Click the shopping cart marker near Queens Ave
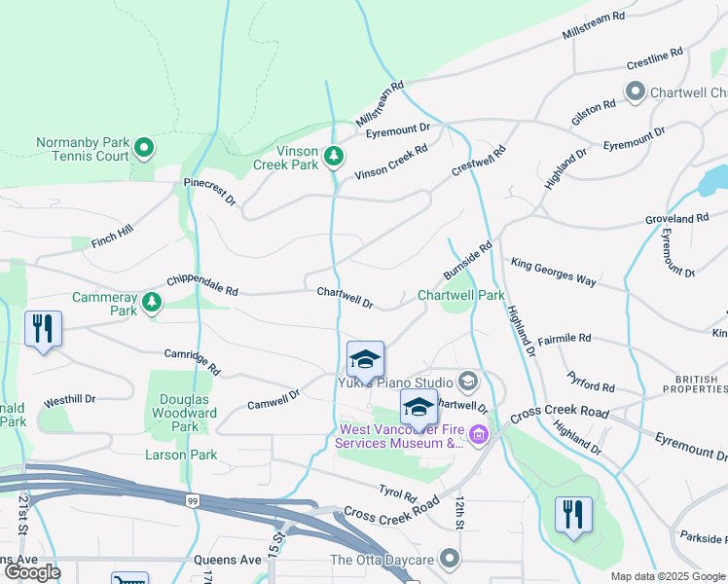This screenshot has height=584, width=728. click(x=130, y=578)
